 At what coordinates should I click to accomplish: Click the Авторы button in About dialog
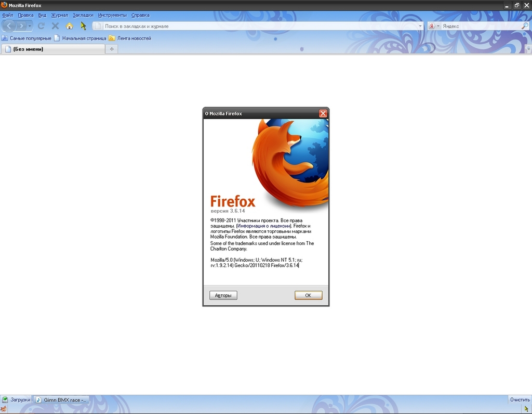pos(223,295)
